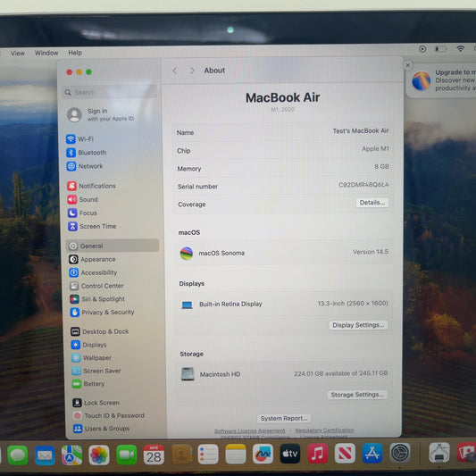The width and height of the screenshot is (476, 476).
Task: Click the screen recording icon in menu bar
Action: pyautogui.click(x=422, y=49)
